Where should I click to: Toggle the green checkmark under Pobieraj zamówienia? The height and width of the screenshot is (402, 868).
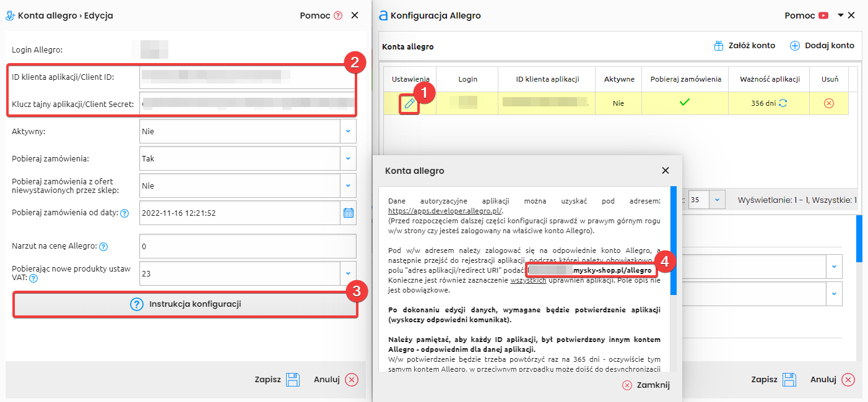(685, 103)
